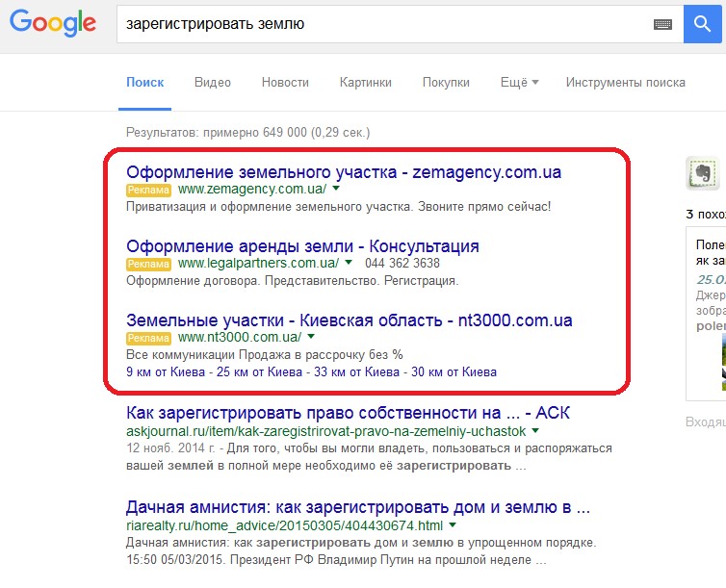Open the on-screen keyboard icon
This screenshot has width=726, height=588.
[662, 24]
